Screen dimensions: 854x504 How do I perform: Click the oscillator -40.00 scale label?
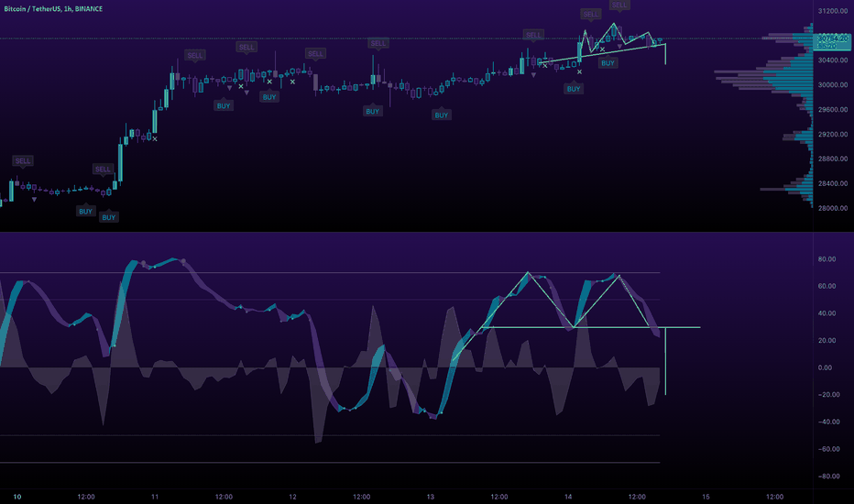pyautogui.click(x=828, y=422)
